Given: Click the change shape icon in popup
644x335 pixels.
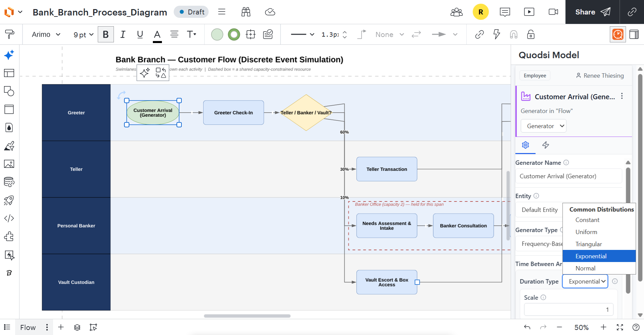Looking at the screenshot, I should point(161,73).
